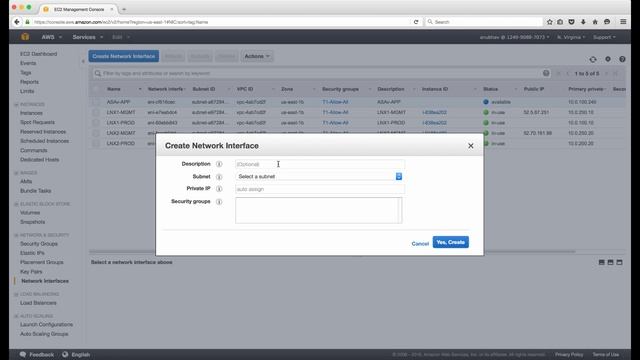Open Terms of Use link
The image size is (640, 360).
pos(606,354)
